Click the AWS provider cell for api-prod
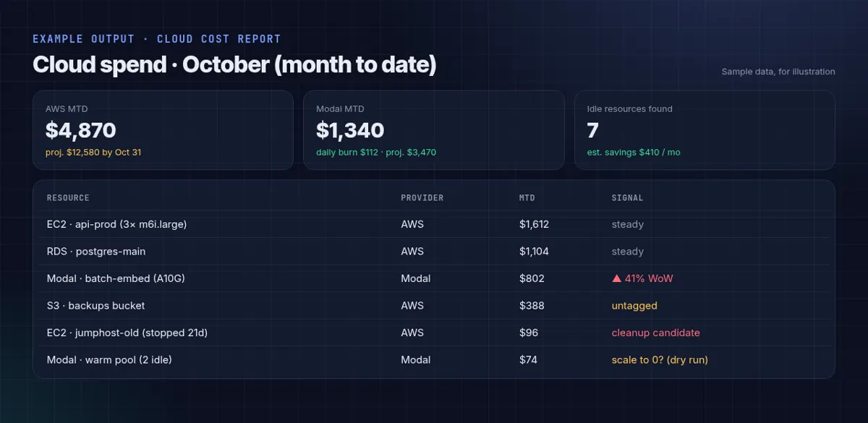 [x=412, y=224]
